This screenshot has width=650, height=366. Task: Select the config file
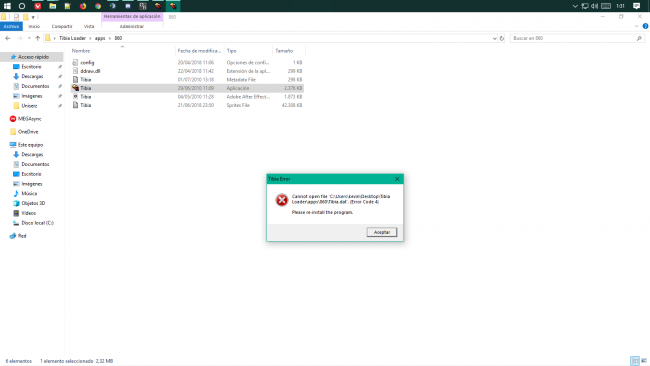tap(187, 63)
